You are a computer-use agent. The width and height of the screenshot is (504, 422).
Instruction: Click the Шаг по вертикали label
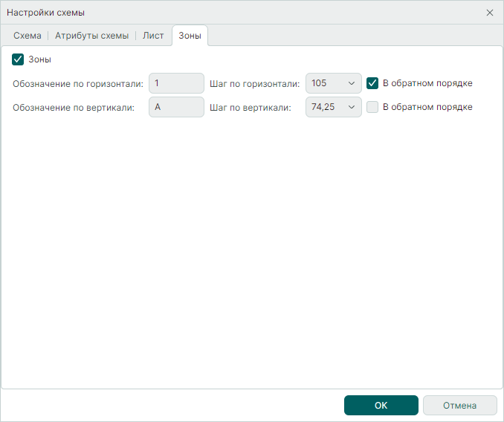[251, 107]
